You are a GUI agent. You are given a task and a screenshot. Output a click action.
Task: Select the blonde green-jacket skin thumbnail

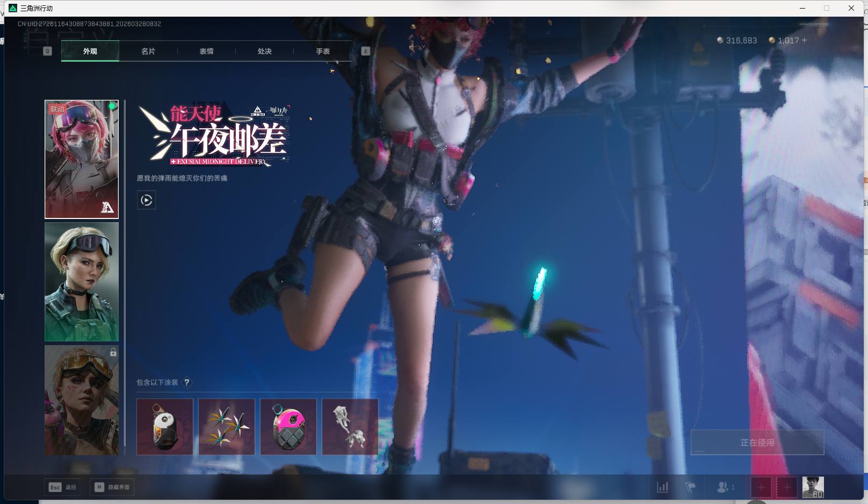(82, 282)
